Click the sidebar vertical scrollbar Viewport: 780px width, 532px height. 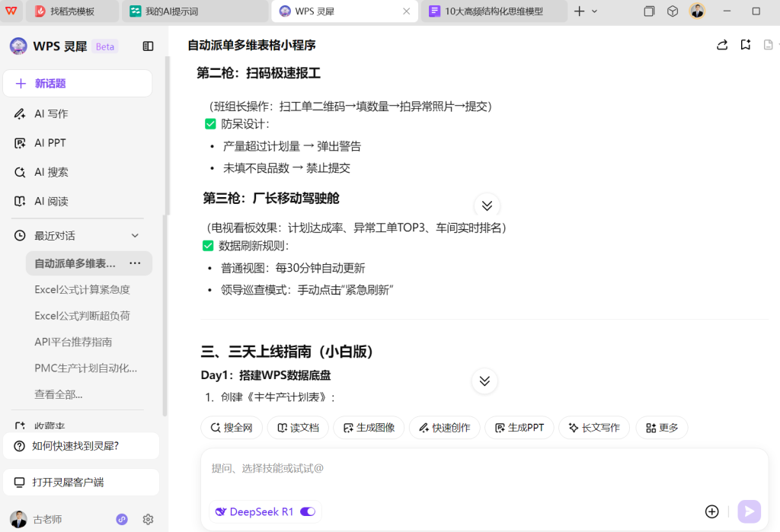coord(165,236)
